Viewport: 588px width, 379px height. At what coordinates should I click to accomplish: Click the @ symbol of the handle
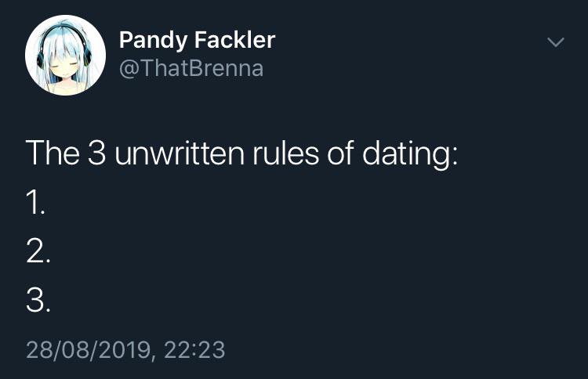point(129,69)
